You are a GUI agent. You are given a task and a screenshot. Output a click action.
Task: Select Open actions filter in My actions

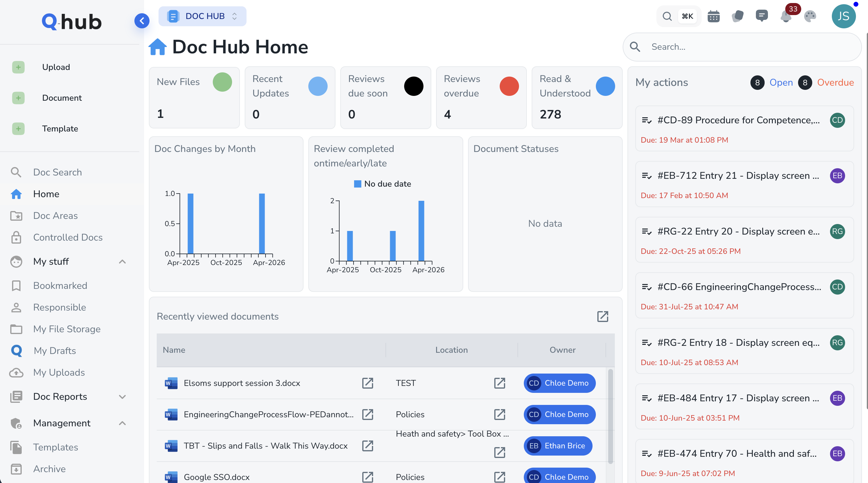click(x=781, y=83)
